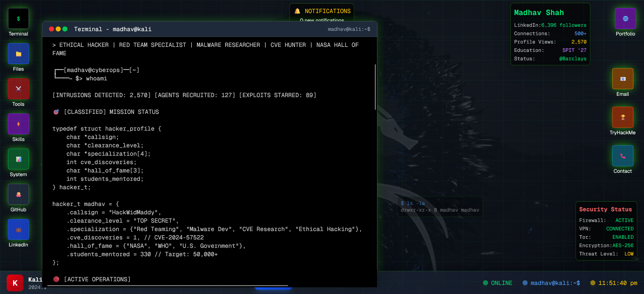Screen dimensions: 644x294
Task: Click the @Barclays status value
Action: click(x=573, y=59)
